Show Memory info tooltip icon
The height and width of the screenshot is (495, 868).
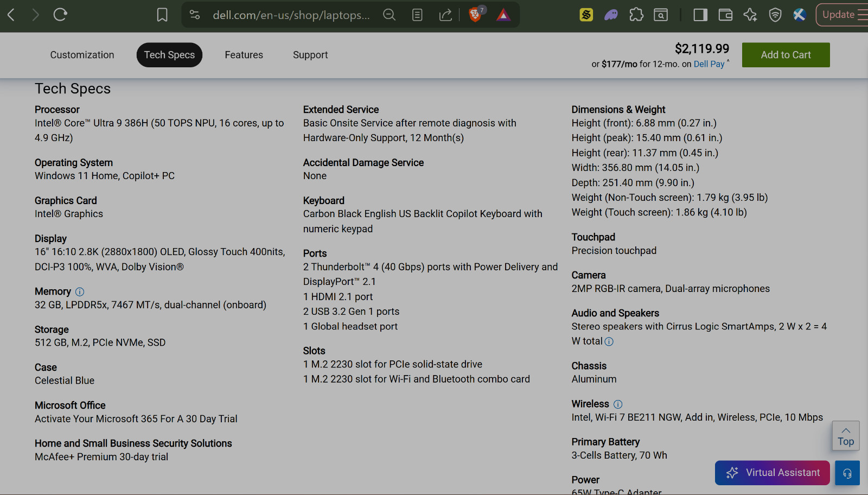click(x=80, y=292)
